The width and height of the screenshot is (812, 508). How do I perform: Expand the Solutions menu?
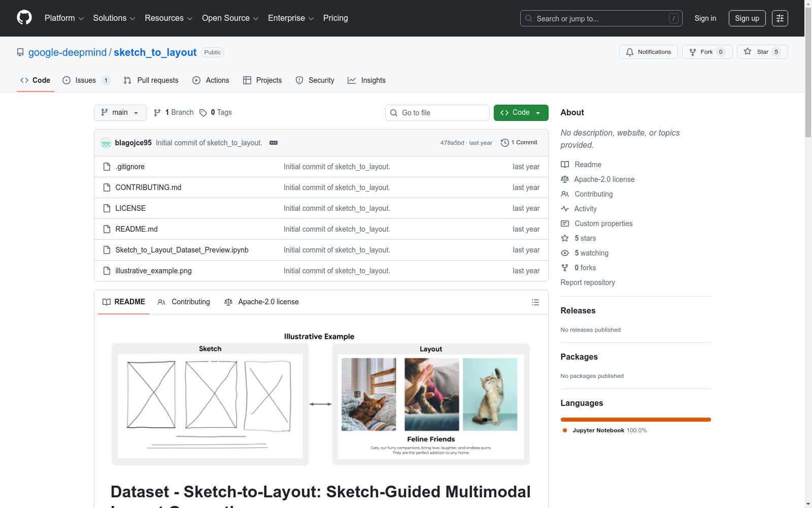tap(114, 18)
